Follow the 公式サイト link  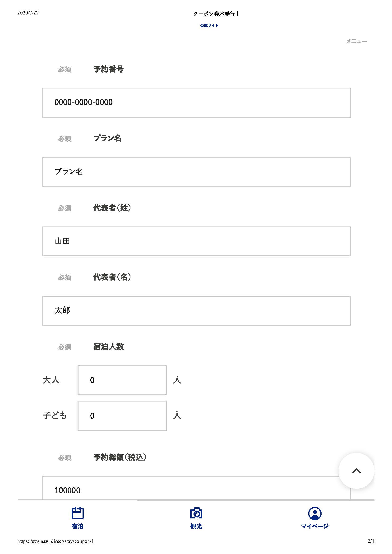pos(209,25)
